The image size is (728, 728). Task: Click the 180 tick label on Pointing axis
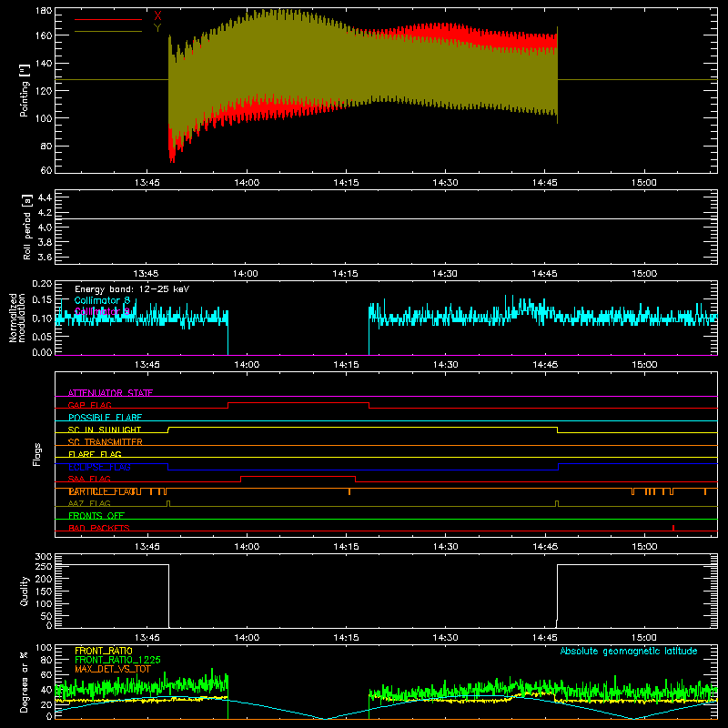[44, 11]
